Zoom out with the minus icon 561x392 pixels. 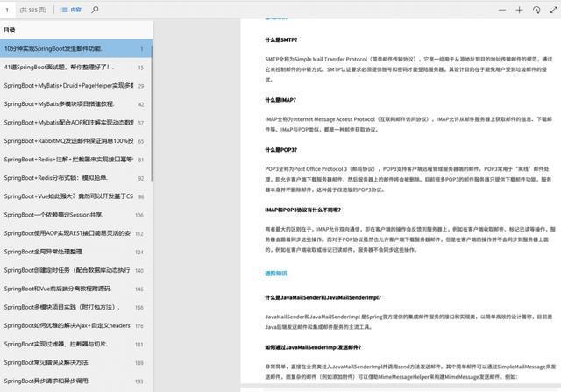click(502, 10)
